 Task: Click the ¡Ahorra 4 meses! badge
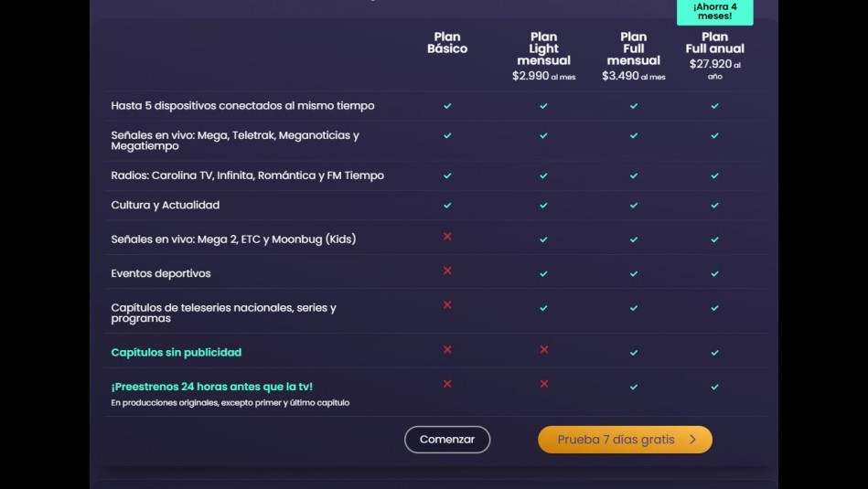[x=714, y=11]
